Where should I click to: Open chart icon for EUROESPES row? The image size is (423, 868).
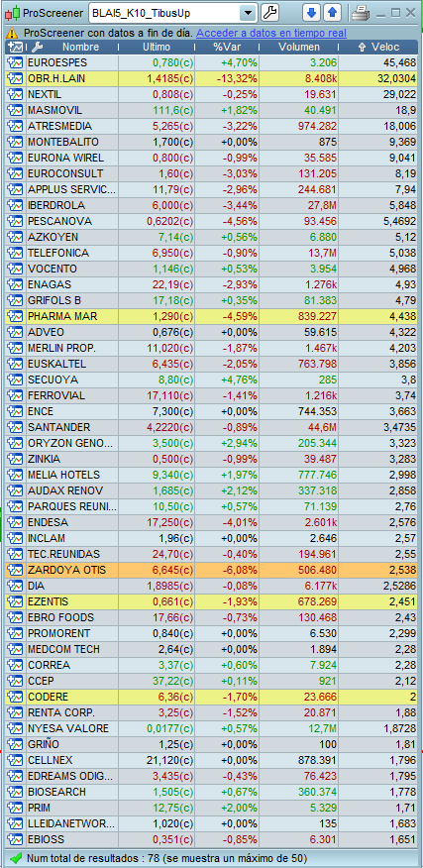tap(15, 62)
